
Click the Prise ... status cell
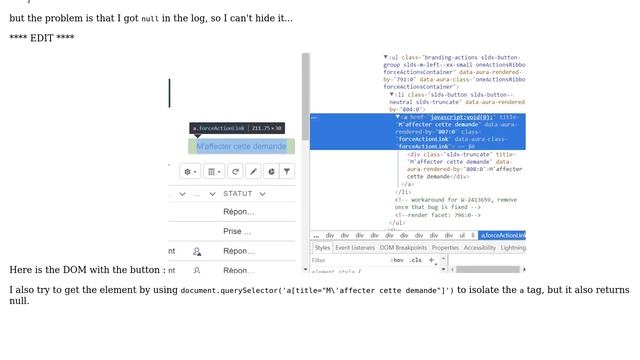point(237,231)
